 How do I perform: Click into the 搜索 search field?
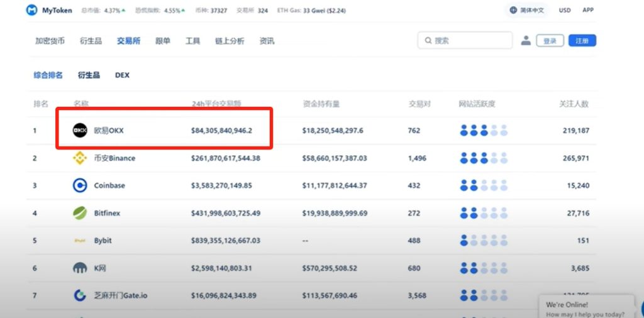465,41
